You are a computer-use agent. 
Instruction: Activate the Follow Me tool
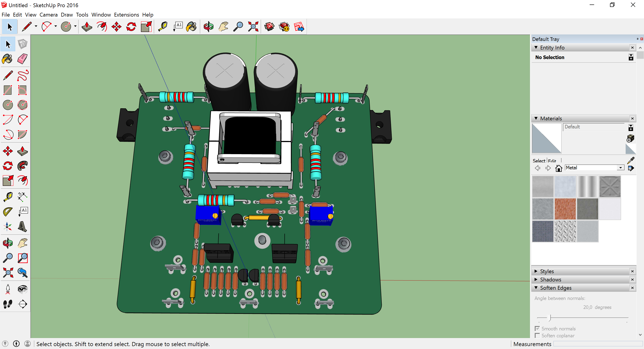coord(23,166)
